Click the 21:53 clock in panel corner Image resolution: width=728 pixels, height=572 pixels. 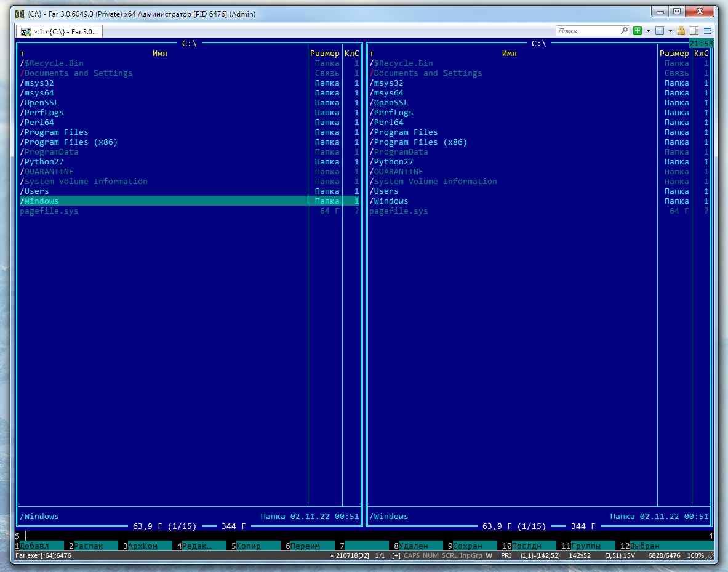[701, 44]
